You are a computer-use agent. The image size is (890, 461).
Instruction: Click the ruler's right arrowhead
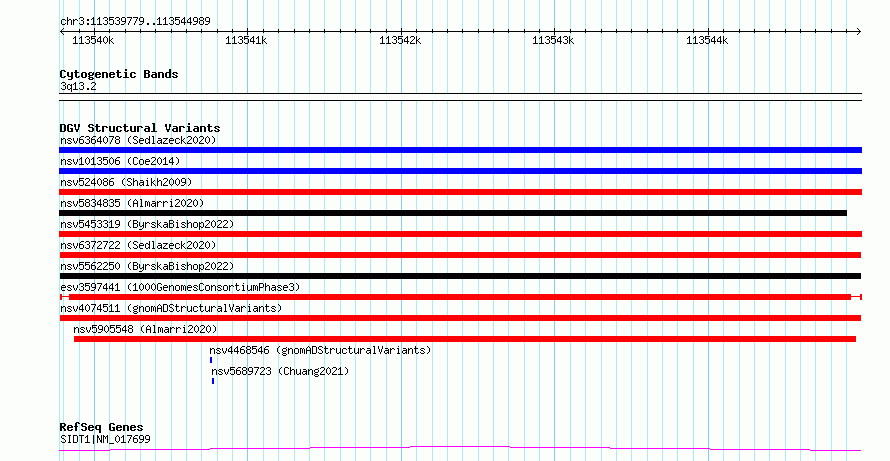click(858, 32)
